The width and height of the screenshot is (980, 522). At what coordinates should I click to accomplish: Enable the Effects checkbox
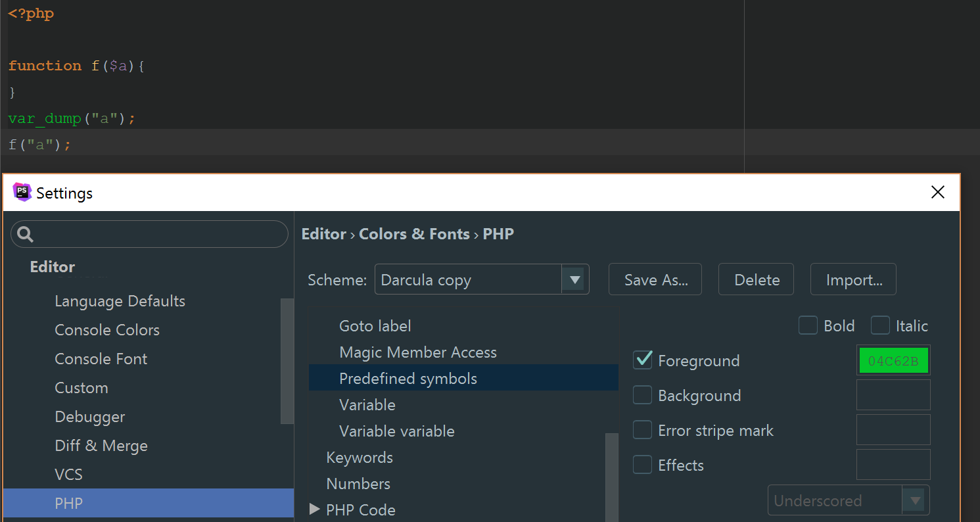[x=642, y=465]
